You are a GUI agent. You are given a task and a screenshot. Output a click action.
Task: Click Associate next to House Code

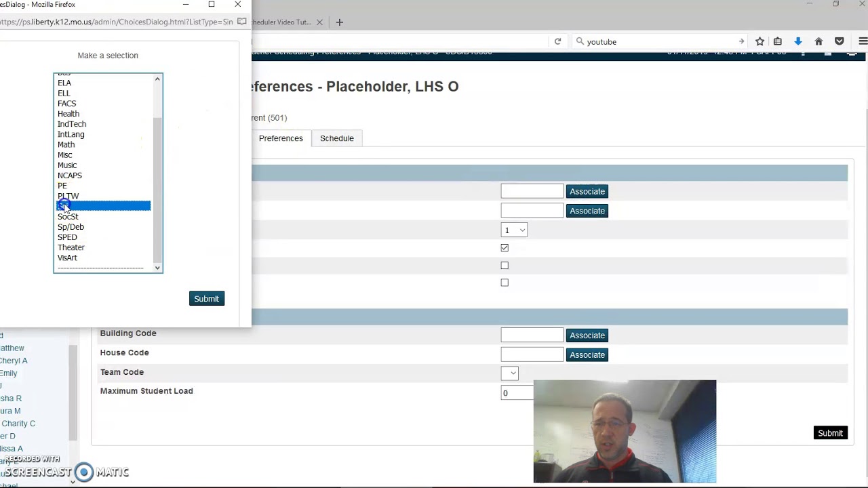(x=587, y=355)
